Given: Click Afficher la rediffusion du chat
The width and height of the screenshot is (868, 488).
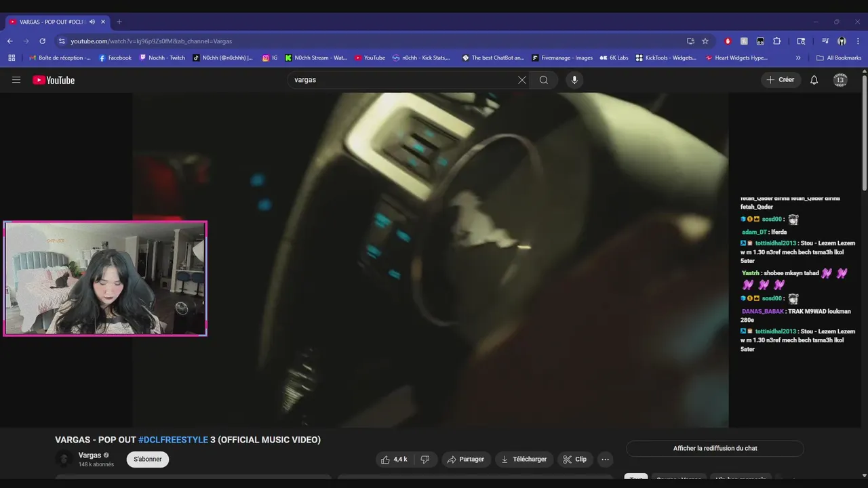Looking at the screenshot, I should tap(715, 448).
